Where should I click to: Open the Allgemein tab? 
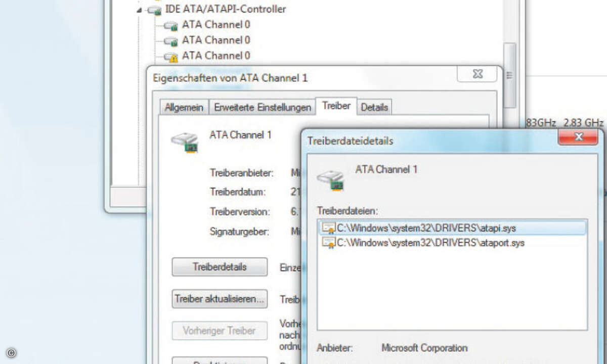[183, 107]
